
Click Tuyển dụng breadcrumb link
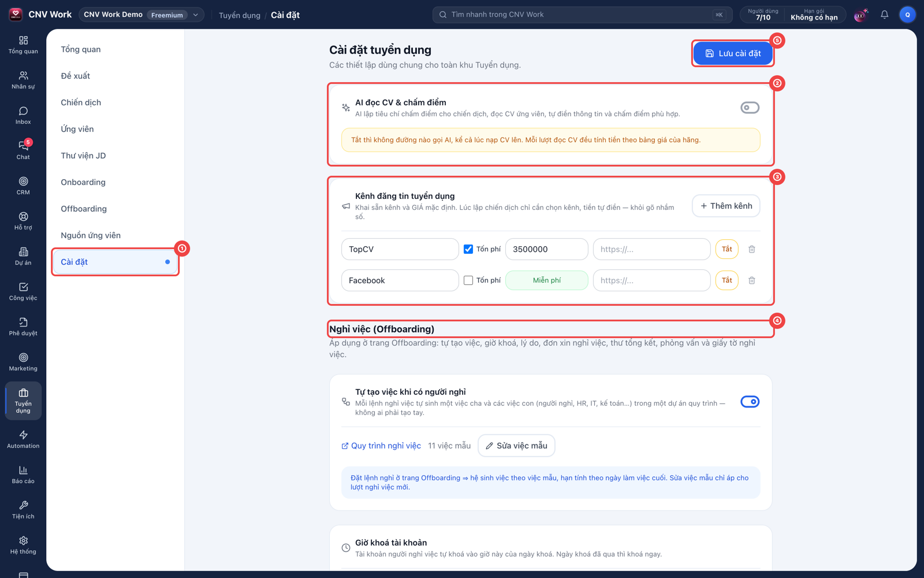click(x=240, y=15)
